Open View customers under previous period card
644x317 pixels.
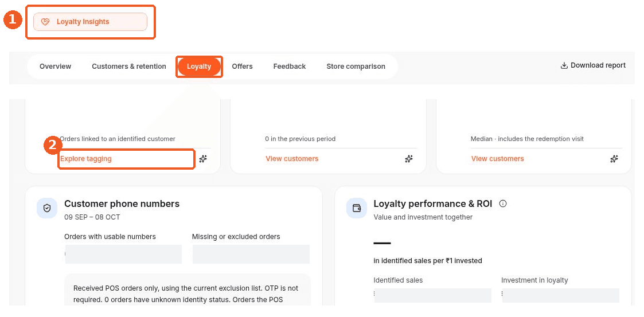tap(292, 158)
